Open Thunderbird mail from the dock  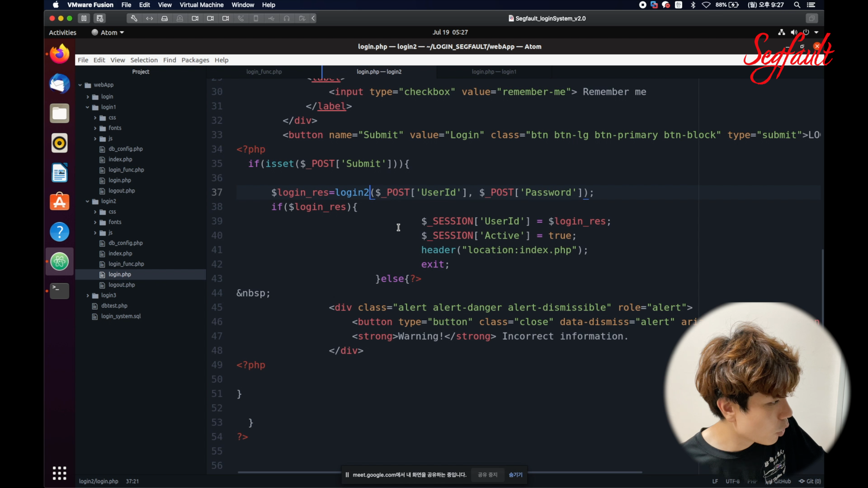tap(59, 84)
